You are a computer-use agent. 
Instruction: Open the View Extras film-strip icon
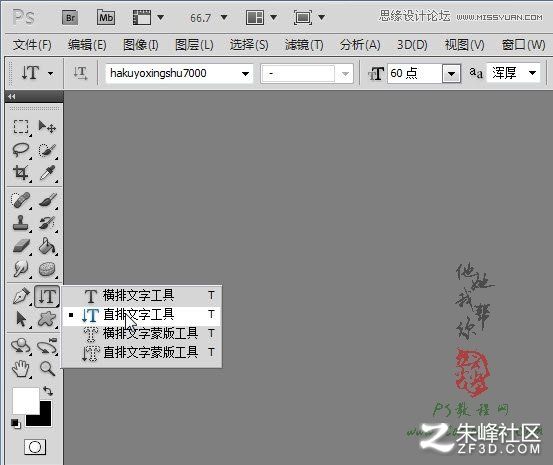coord(142,17)
